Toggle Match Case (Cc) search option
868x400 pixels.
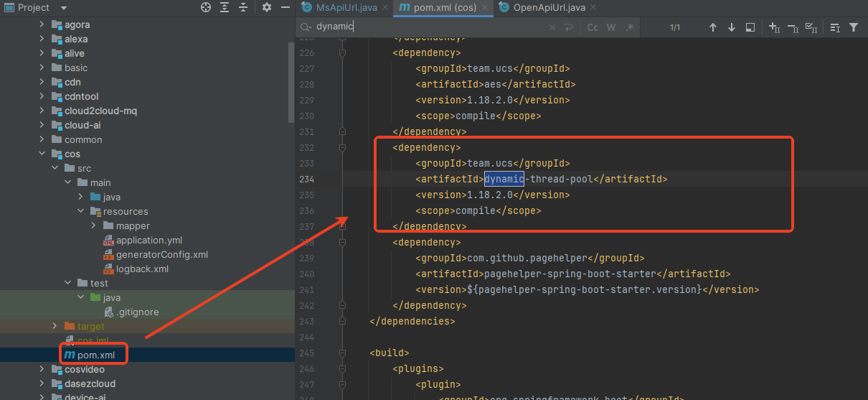[x=593, y=27]
